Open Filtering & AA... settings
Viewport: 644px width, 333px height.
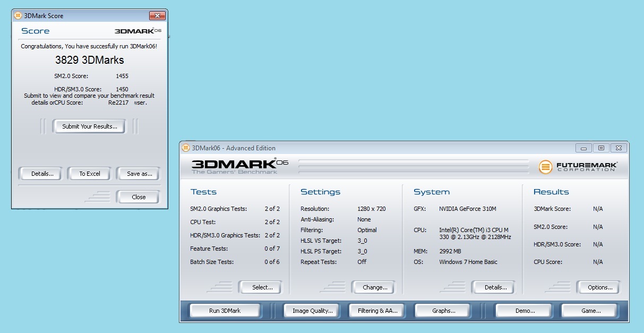point(377,311)
